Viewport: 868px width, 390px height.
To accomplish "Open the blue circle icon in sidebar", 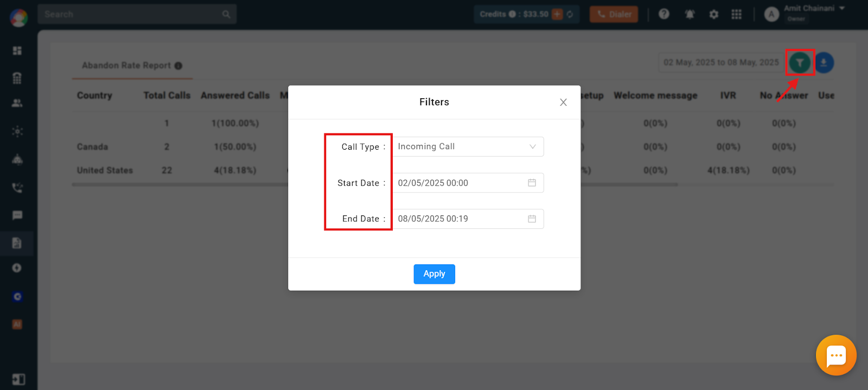I will tap(17, 296).
